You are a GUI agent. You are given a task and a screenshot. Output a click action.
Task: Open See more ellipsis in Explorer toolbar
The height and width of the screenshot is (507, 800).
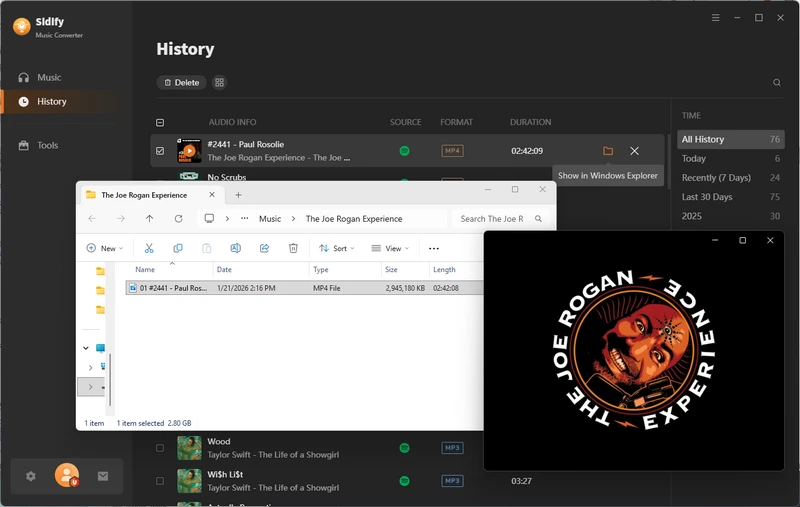tap(434, 248)
